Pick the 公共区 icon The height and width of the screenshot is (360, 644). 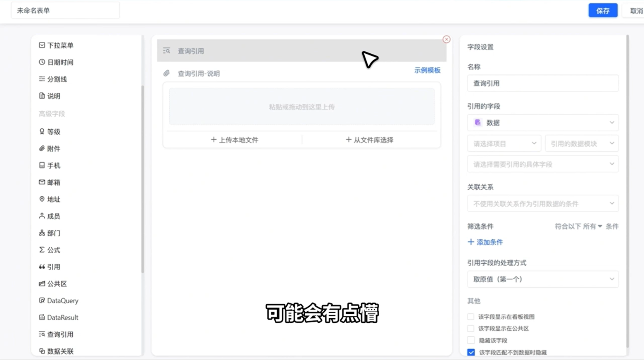tap(42, 284)
